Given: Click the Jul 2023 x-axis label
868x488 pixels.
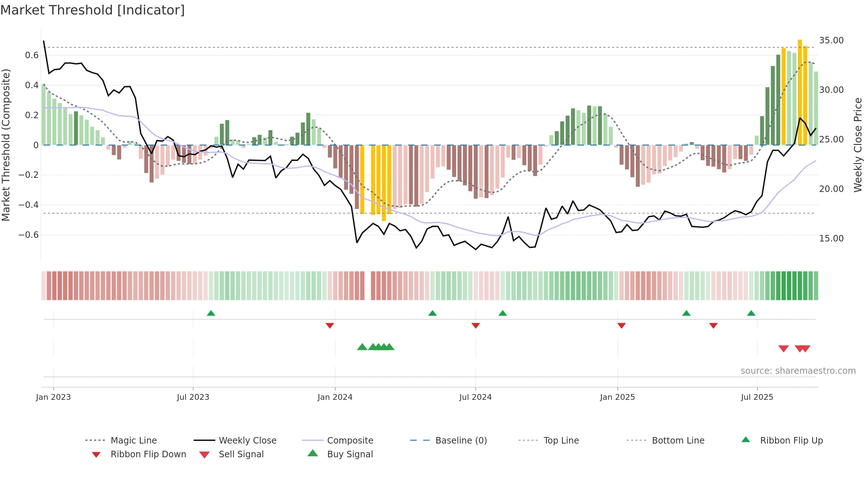Looking at the screenshot, I should coord(193,397).
